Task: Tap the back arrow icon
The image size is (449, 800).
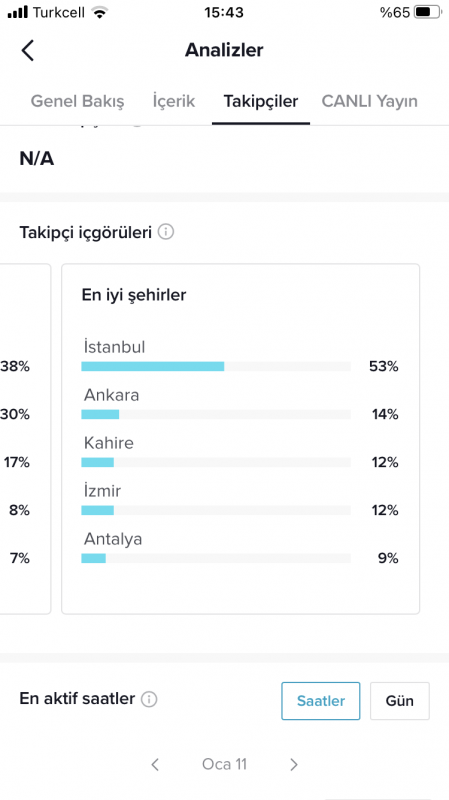Action: 28,51
